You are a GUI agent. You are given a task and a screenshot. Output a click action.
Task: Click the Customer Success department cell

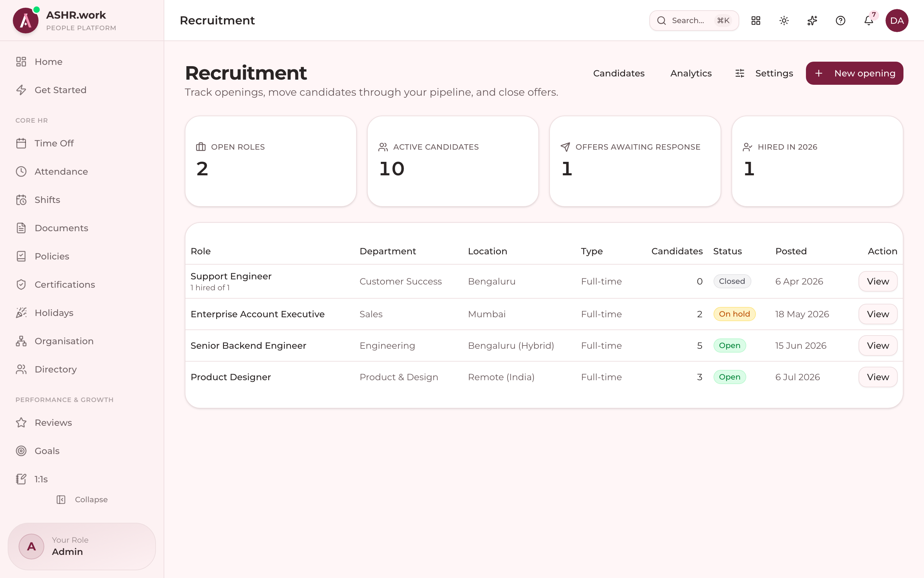click(400, 281)
